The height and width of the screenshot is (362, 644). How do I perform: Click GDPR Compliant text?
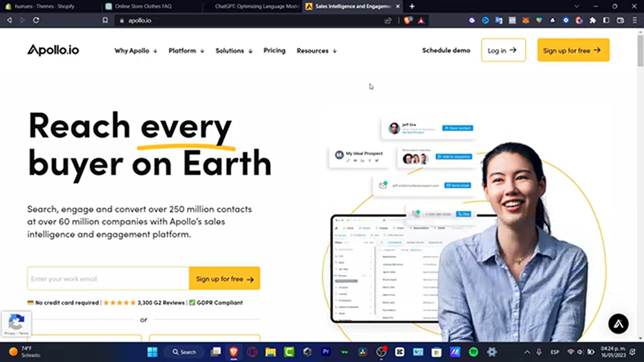click(220, 303)
